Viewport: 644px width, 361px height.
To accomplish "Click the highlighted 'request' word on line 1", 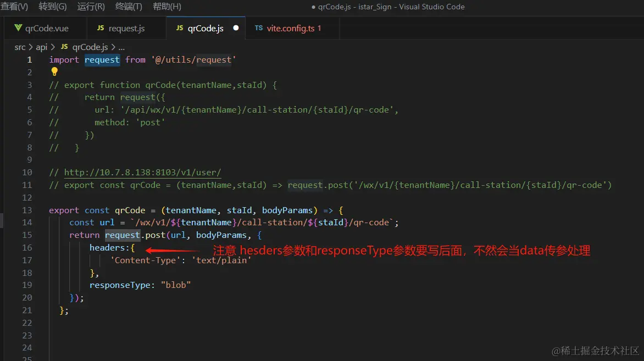I will coord(102,60).
